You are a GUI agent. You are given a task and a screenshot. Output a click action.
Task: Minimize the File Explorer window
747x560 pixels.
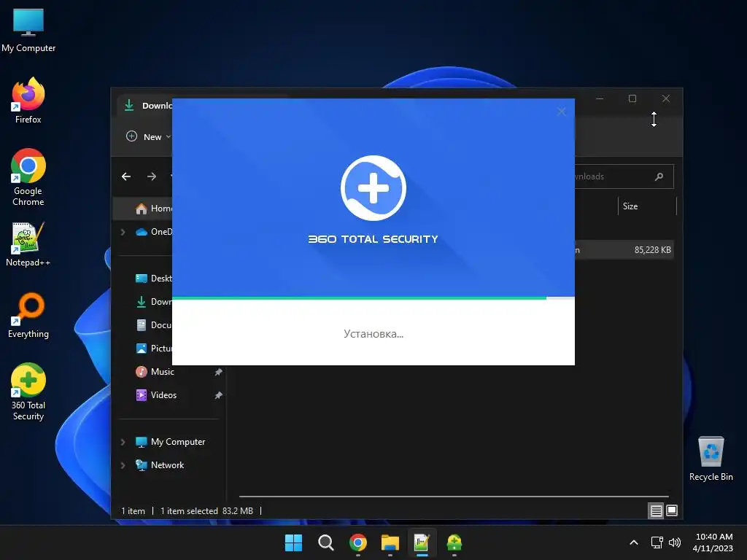600,98
